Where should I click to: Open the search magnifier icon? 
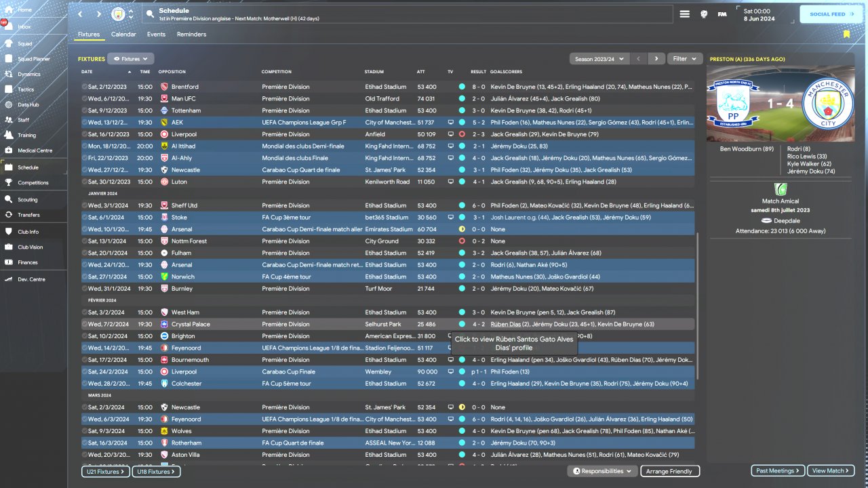point(150,14)
